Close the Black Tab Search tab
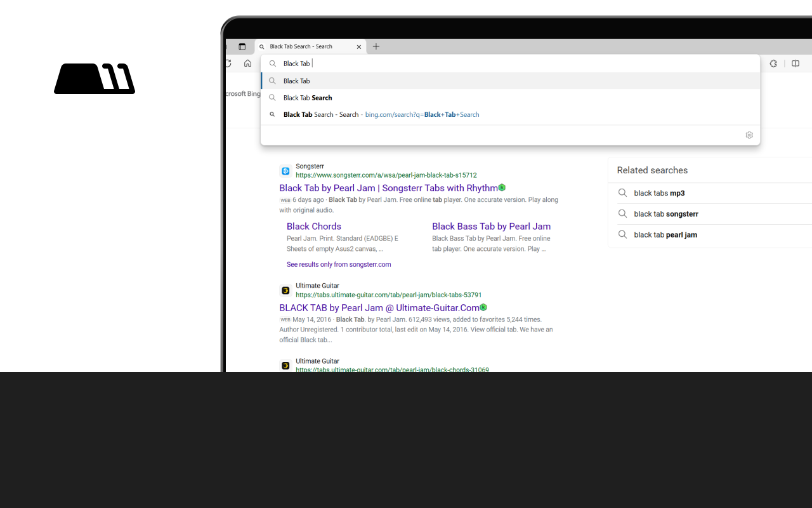 [359, 46]
